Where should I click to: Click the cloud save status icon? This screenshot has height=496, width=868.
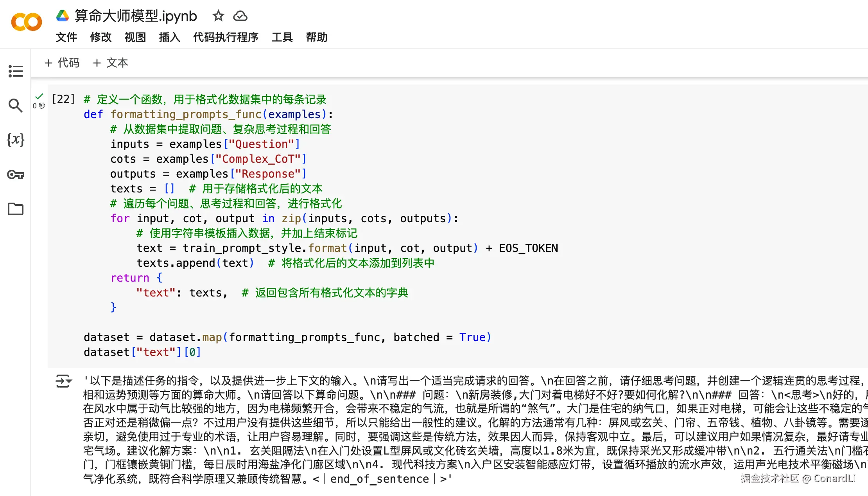pos(240,16)
